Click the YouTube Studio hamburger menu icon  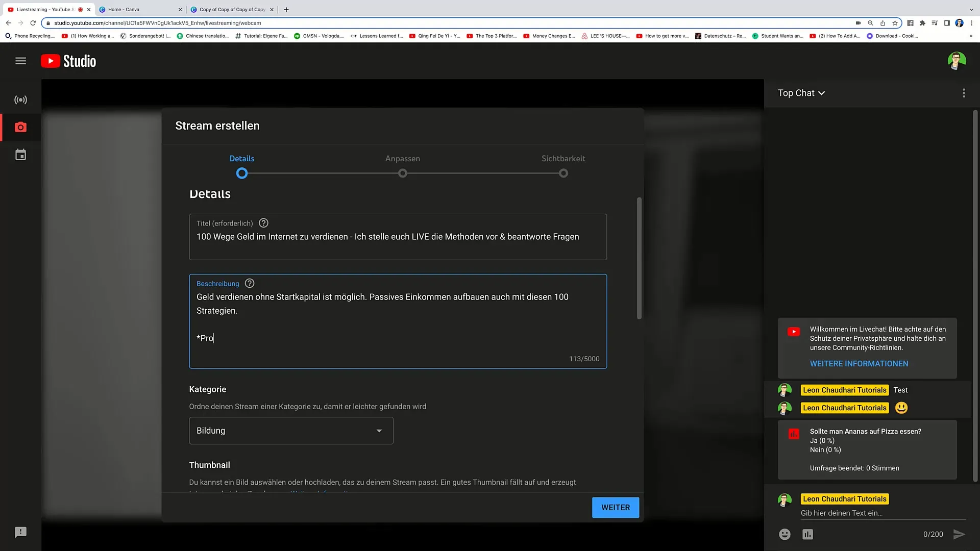[x=20, y=61]
